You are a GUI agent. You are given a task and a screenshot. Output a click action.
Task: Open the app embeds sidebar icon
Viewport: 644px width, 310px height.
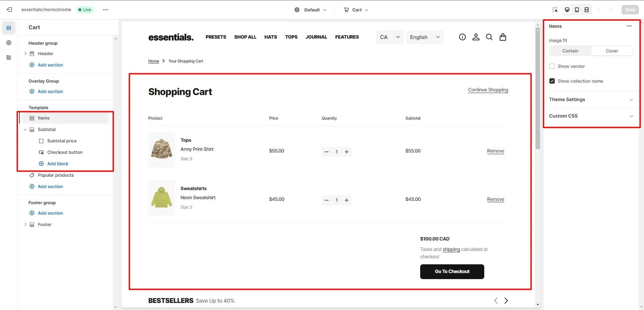[9, 57]
